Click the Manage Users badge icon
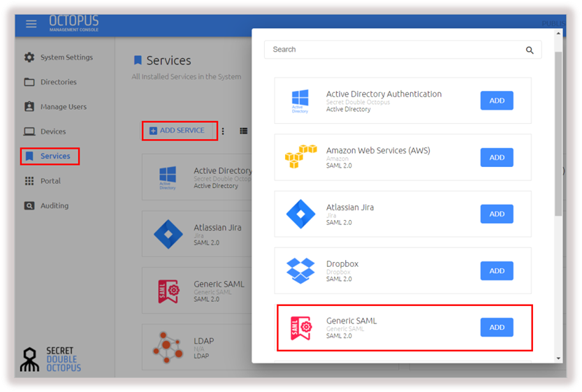This screenshot has height=392, width=582. pyautogui.click(x=29, y=106)
